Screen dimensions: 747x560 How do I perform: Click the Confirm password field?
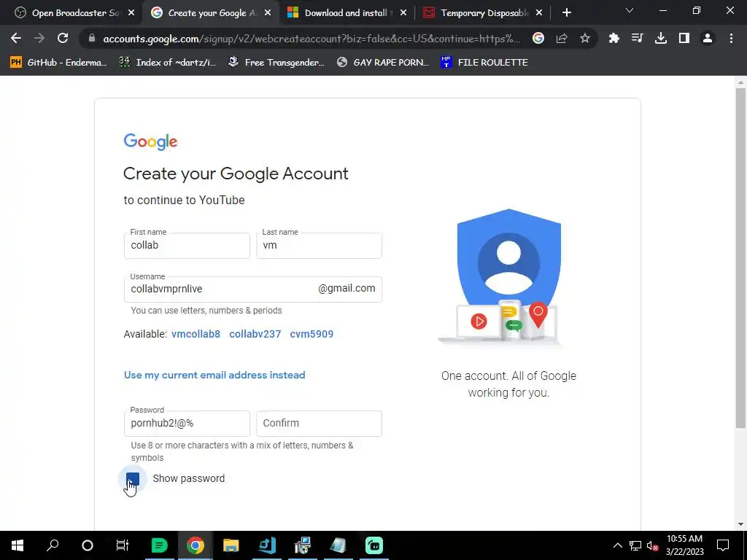click(319, 424)
